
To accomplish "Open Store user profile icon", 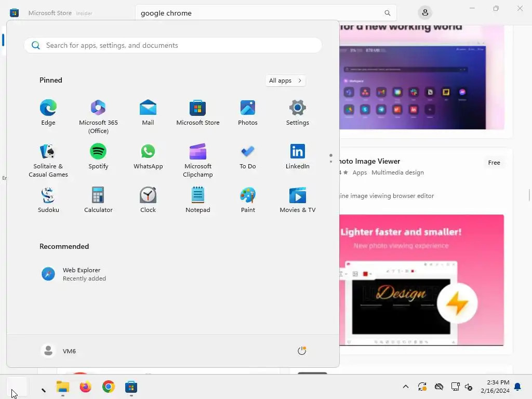I will pos(425,13).
